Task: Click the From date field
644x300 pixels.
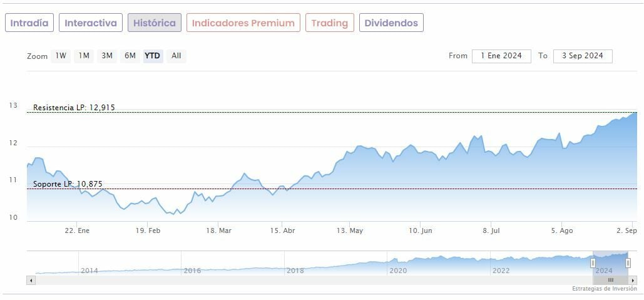Action: [501, 56]
